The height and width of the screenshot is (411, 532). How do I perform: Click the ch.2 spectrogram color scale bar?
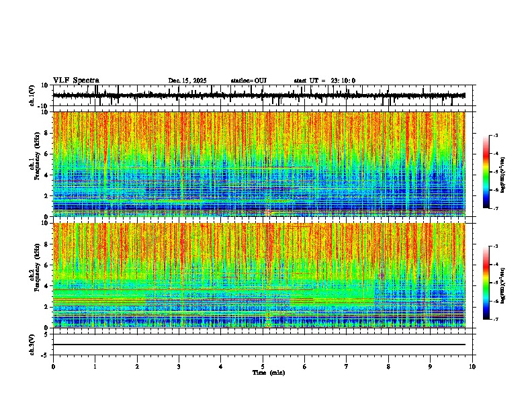(x=486, y=283)
